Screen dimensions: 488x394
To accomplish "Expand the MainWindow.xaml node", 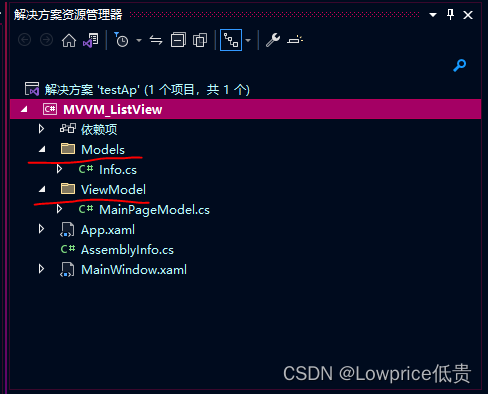I will click(41, 269).
